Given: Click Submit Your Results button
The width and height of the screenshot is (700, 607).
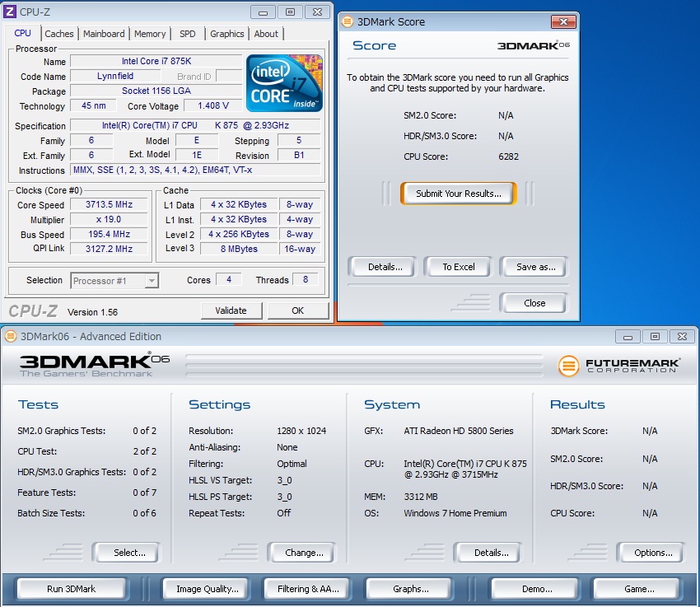Looking at the screenshot, I should 458,194.
